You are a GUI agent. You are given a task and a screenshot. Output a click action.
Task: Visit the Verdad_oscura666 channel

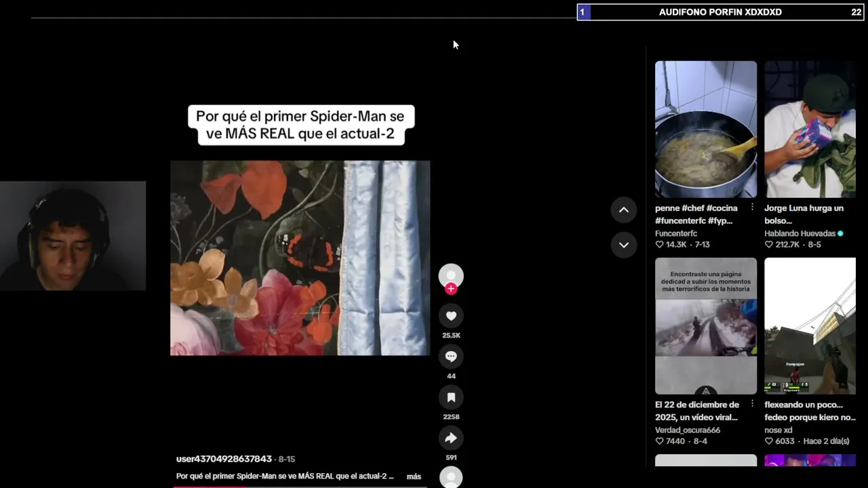(x=688, y=430)
